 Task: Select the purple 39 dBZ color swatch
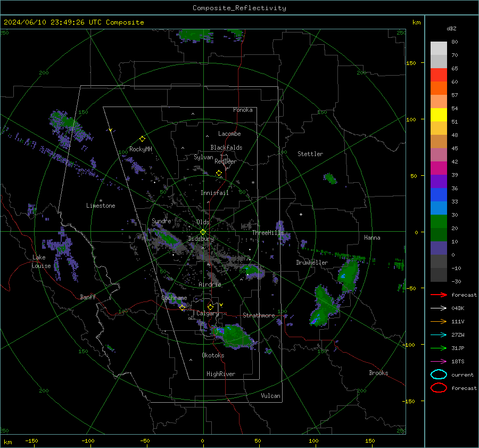(439, 181)
